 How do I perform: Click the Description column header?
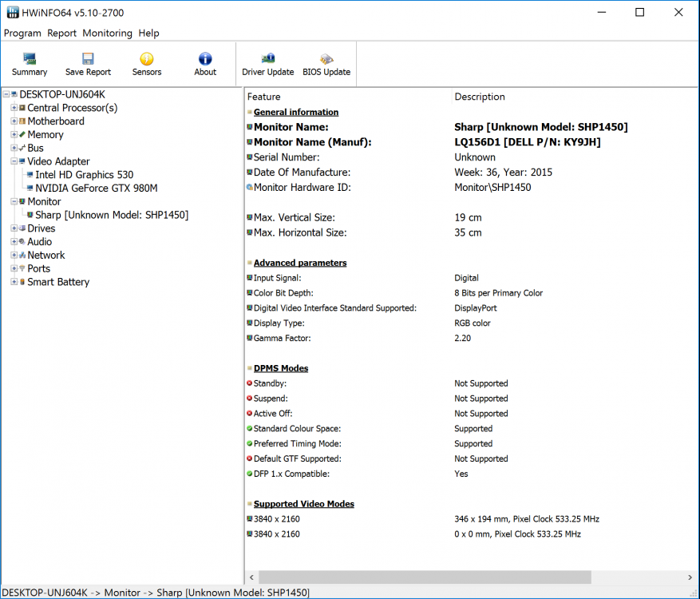[x=480, y=97]
